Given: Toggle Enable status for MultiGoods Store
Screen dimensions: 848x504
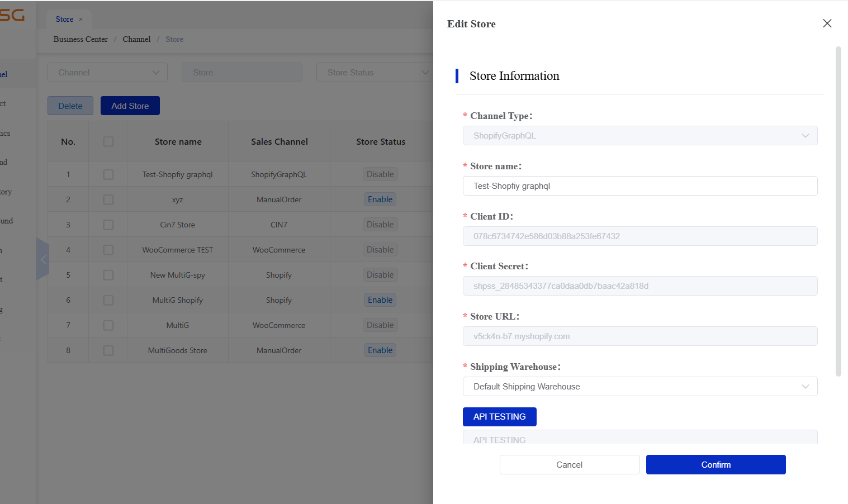Looking at the screenshot, I should 380,350.
